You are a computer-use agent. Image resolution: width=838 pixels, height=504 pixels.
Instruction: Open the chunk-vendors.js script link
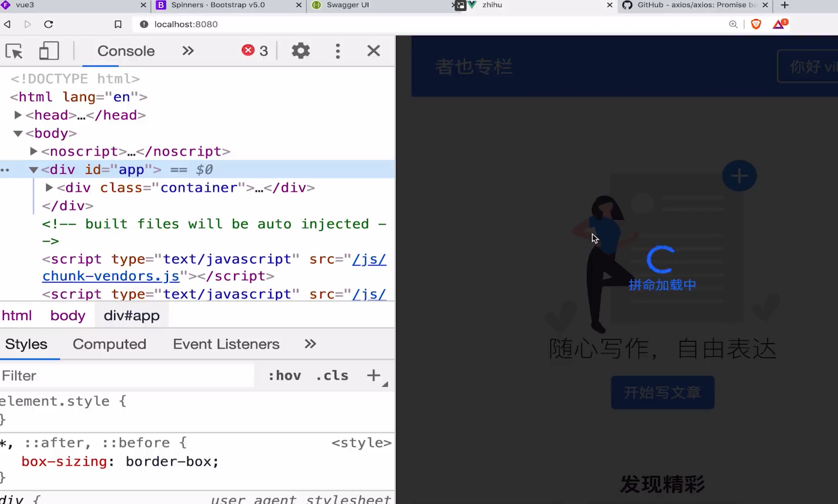(111, 276)
